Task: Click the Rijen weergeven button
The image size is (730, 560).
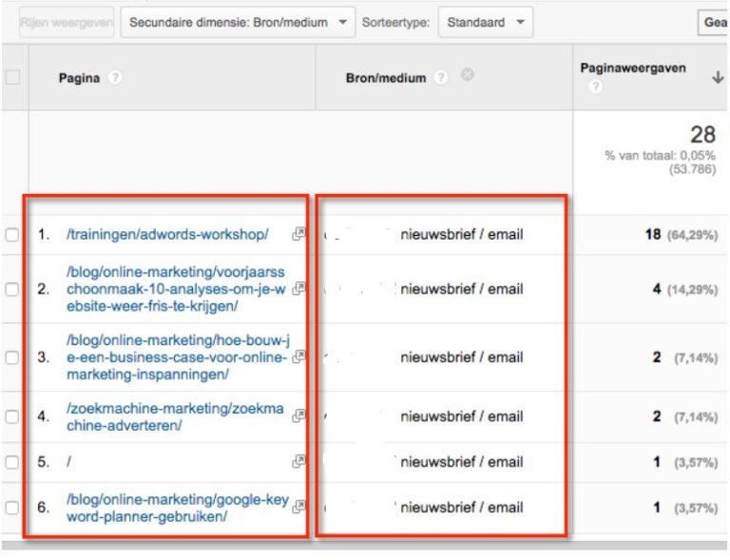Action: [67, 22]
